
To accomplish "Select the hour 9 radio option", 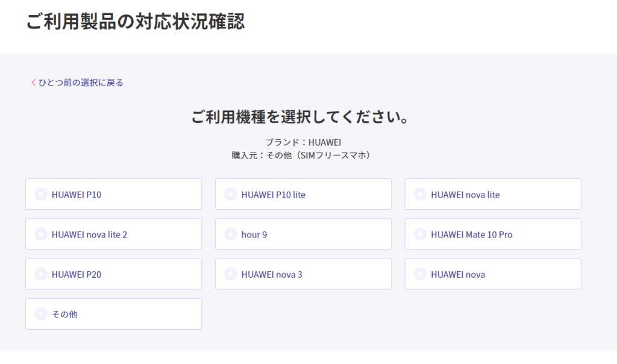I will [x=303, y=234].
